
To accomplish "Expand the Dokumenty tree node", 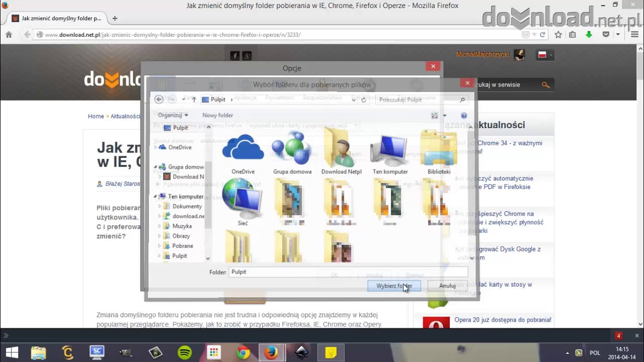I will 160,206.
